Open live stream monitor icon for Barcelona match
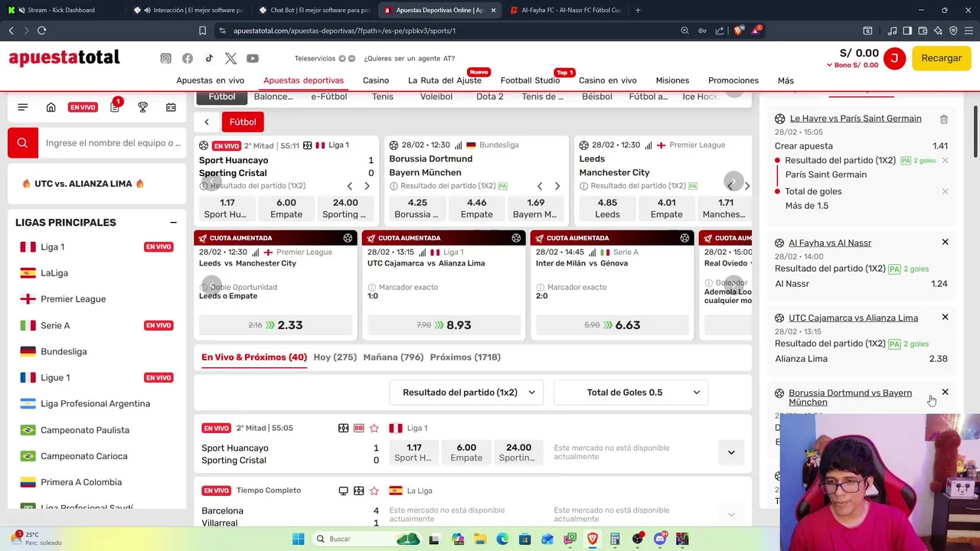Screen dimensions: 980x551 pyautogui.click(x=343, y=491)
